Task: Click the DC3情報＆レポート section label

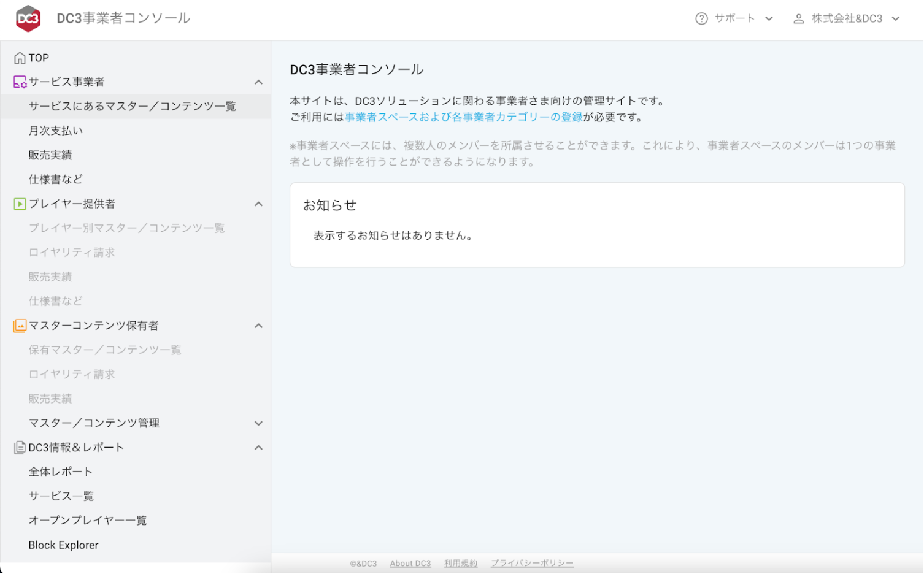Action: click(76, 448)
